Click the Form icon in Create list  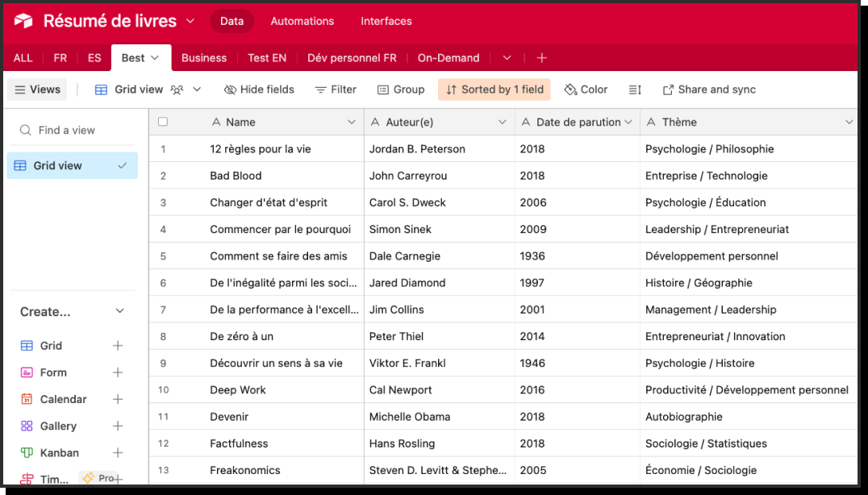pos(27,372)
